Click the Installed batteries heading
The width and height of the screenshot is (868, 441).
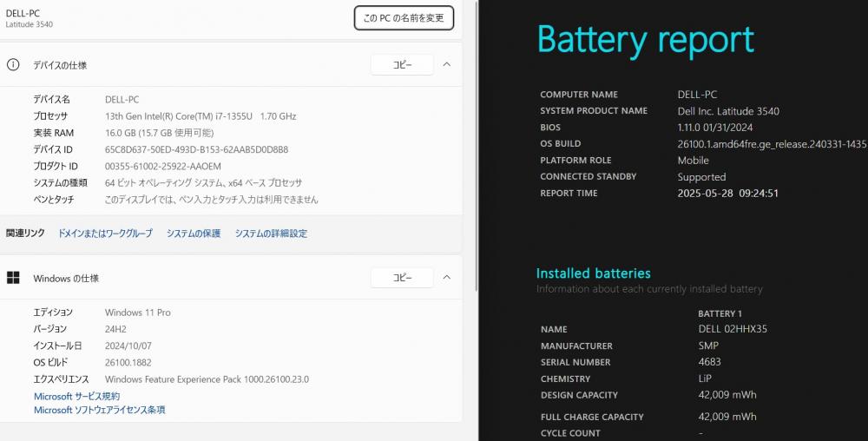[x=594, y=273]
